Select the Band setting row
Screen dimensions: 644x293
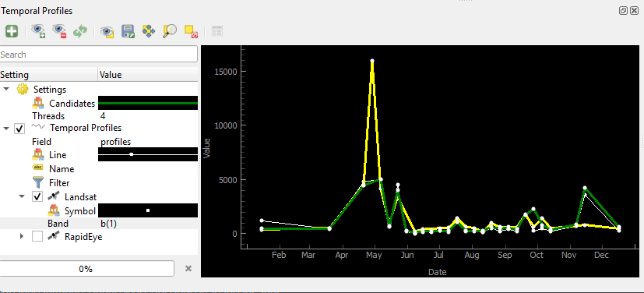tap(99, 224)
